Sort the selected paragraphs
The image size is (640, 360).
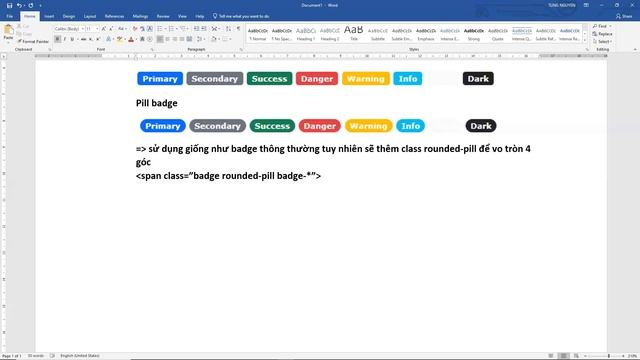[x=228, y=29]
